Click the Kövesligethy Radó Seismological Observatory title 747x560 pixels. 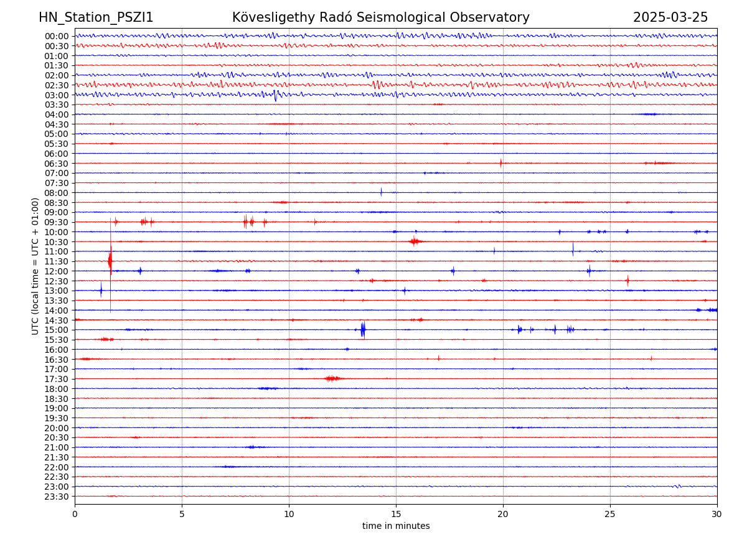380,17
